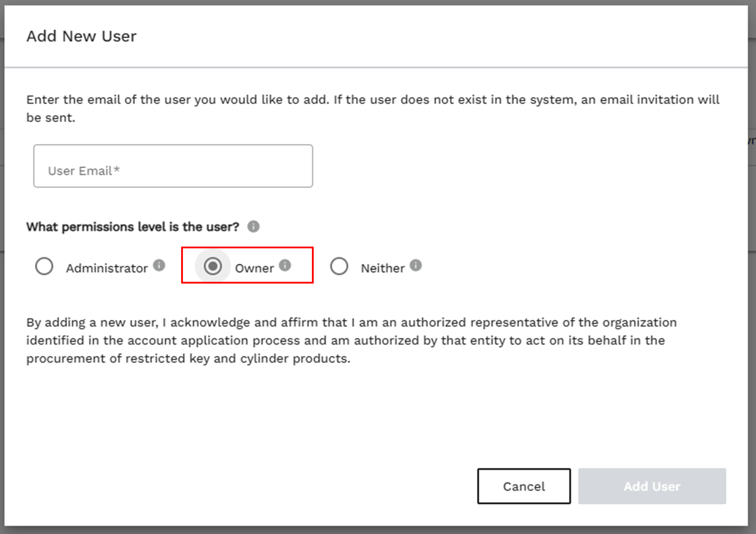The width and height of the screenshot is (756, 534).
Task: Click the Administrator label text
Action: 107,268
